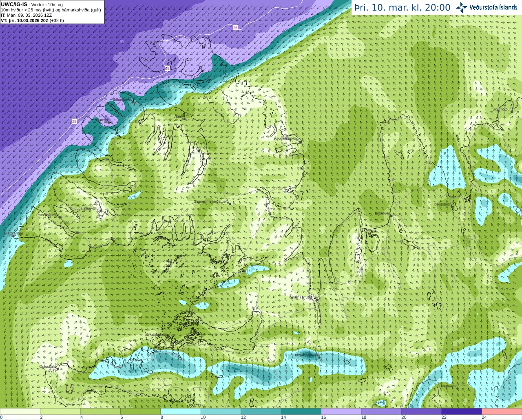The width and height of the screenshot is (522, 420).
Task: Select the 20–22 m/s violet legend swatch
Action: (x=421, y=411)
